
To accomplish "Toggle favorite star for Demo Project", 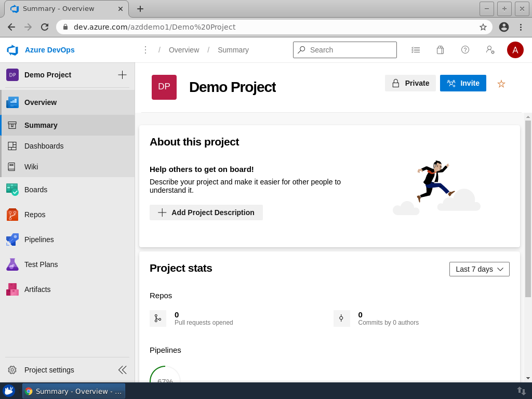I will point(501,84).
